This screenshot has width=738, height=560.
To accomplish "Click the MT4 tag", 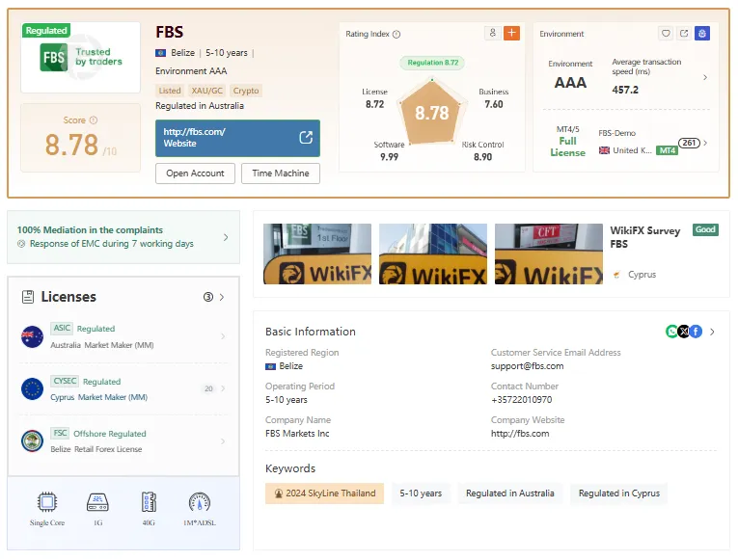I will tap(667, 150).
